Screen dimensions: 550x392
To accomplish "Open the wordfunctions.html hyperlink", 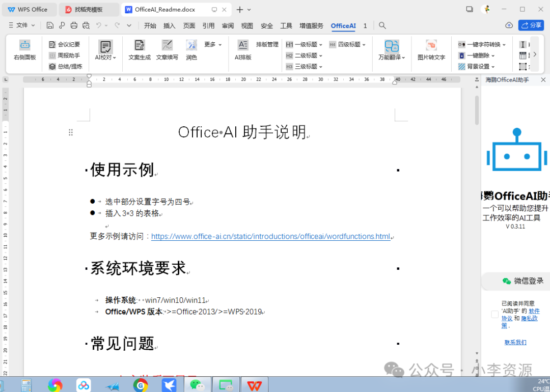I will (271, 236).
